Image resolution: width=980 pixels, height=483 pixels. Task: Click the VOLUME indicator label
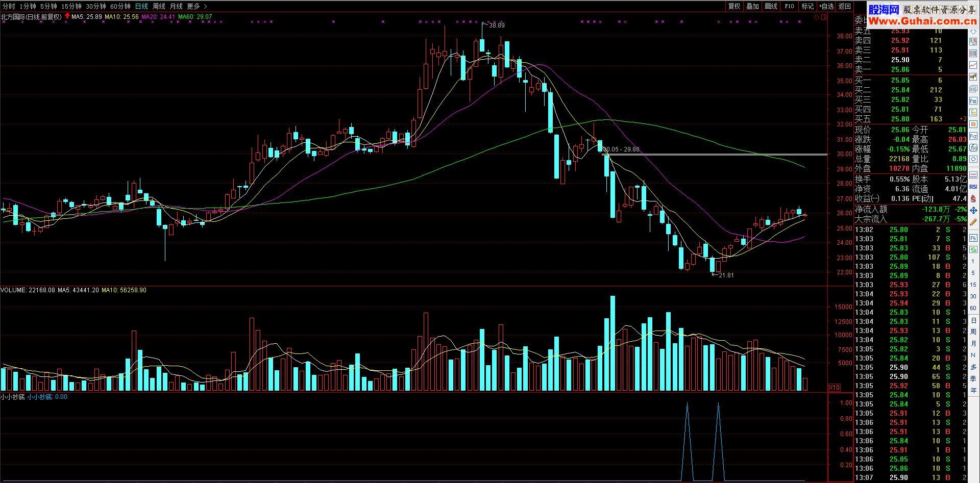pos(13,290)
